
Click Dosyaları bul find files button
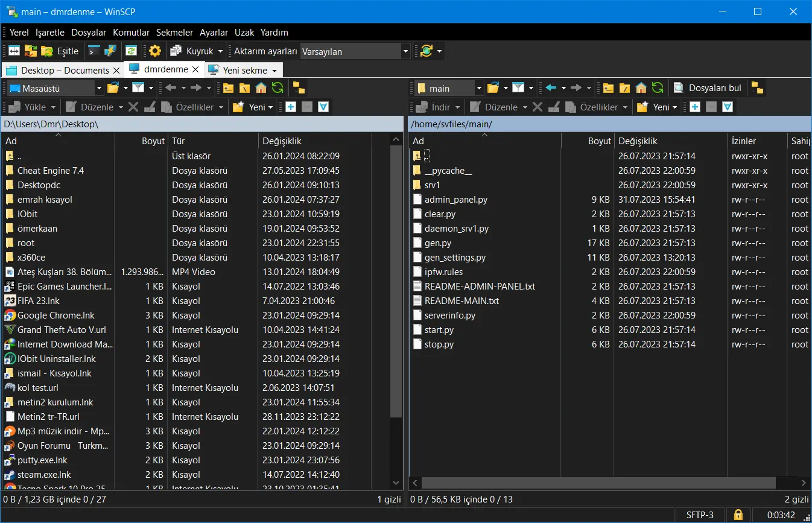708,88
